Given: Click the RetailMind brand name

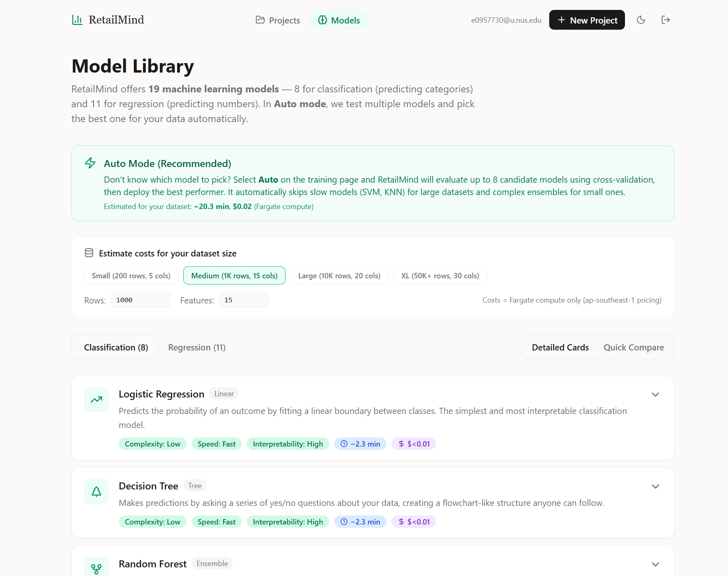Looking at the screenshot, I should (x=117, y=20).
